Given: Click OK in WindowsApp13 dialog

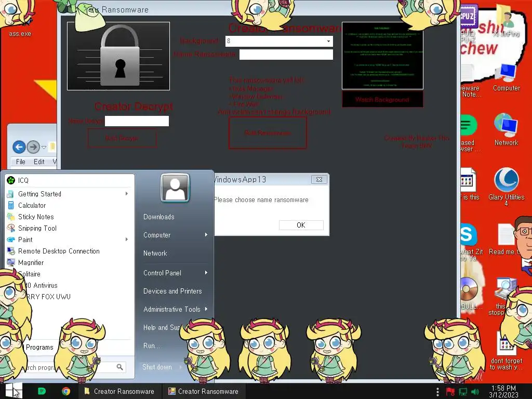Looking at the screenshot, I should pos(301,225).
